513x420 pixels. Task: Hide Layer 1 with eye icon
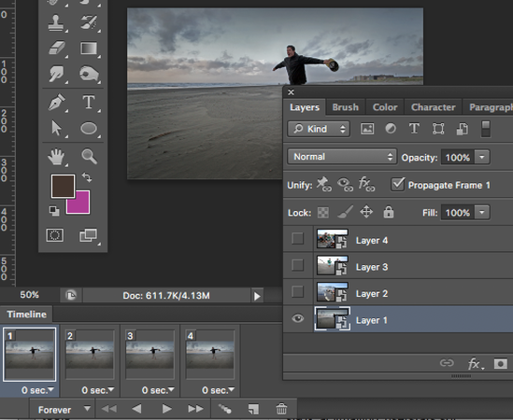pos(297,318)
